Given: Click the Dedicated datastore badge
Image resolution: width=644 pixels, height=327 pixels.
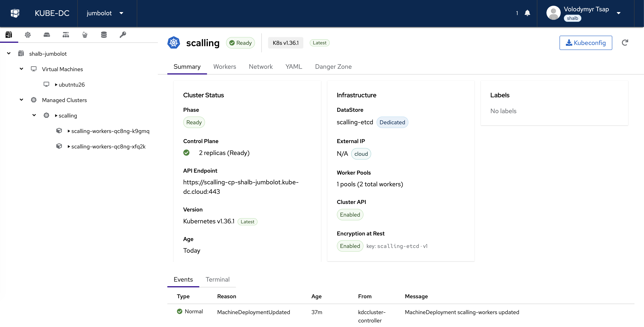Looking at the screenshot, I should pyautogui.click(x=392, y=122).
